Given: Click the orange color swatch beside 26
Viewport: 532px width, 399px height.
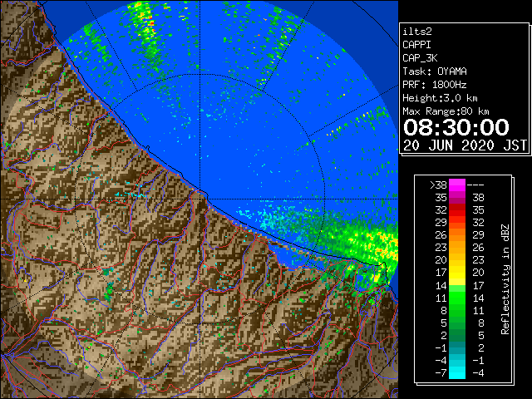Looking at the screenshot, I should pos(457,235).
